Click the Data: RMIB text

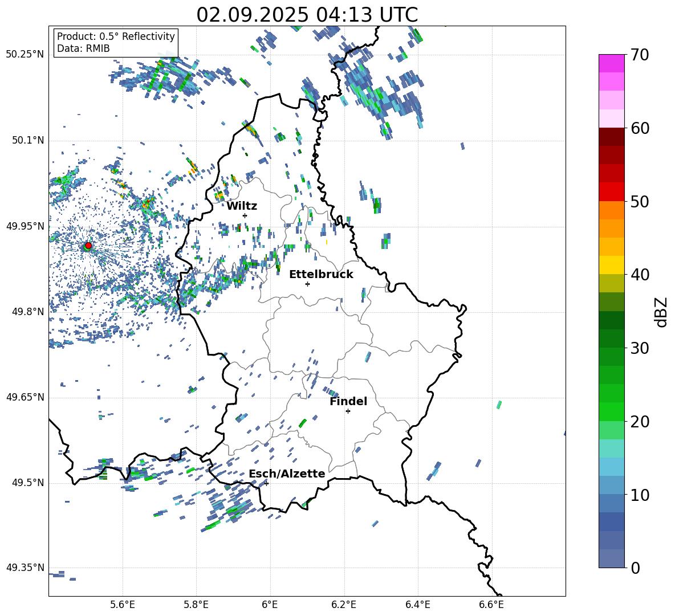pos(83,48)
